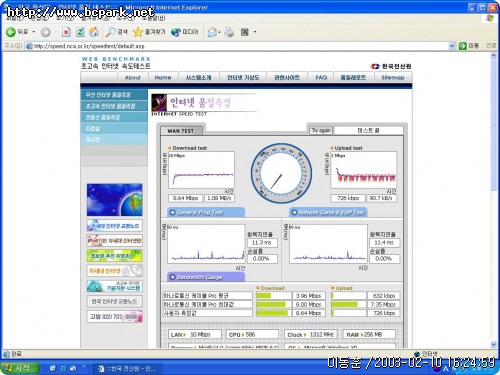Click the IE Back arrow icon

pyautogui.click(x=11, y=32)
